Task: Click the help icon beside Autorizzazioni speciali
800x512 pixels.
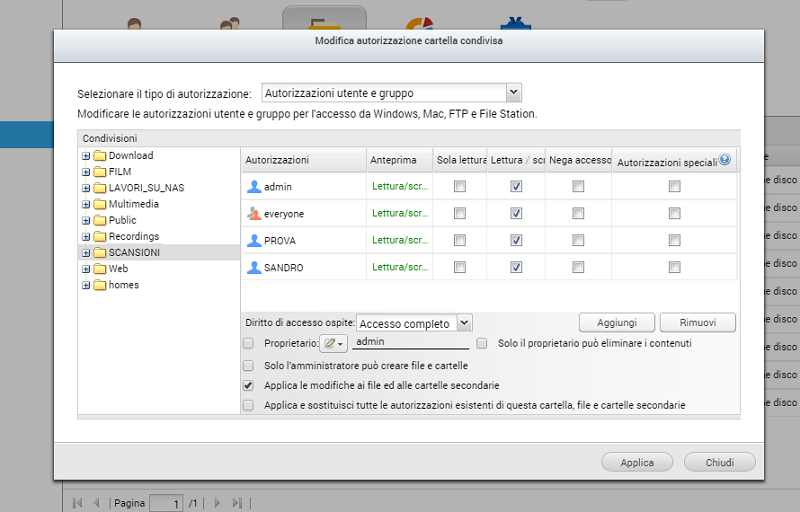Action: pyautogui.click(x=724, y=159)
